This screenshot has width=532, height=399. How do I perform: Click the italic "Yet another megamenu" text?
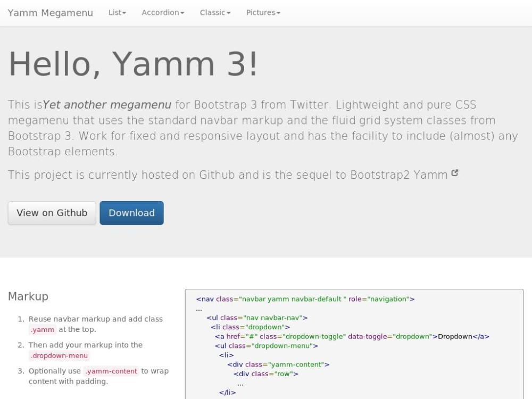coord(107,105)
